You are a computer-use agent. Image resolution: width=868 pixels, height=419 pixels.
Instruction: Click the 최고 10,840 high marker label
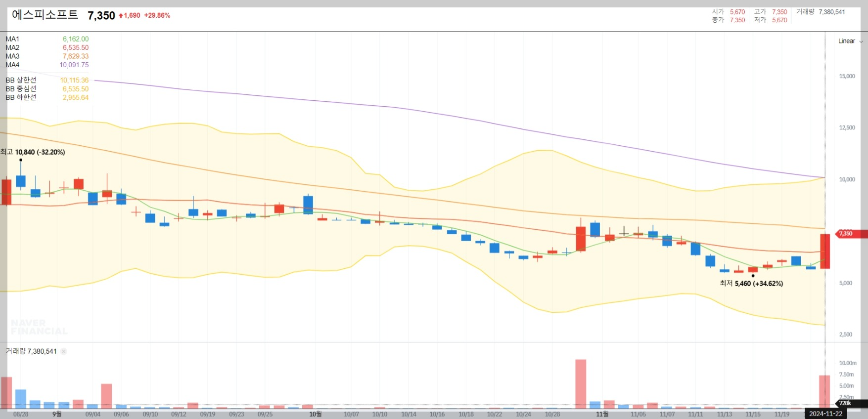click(33, 152)
